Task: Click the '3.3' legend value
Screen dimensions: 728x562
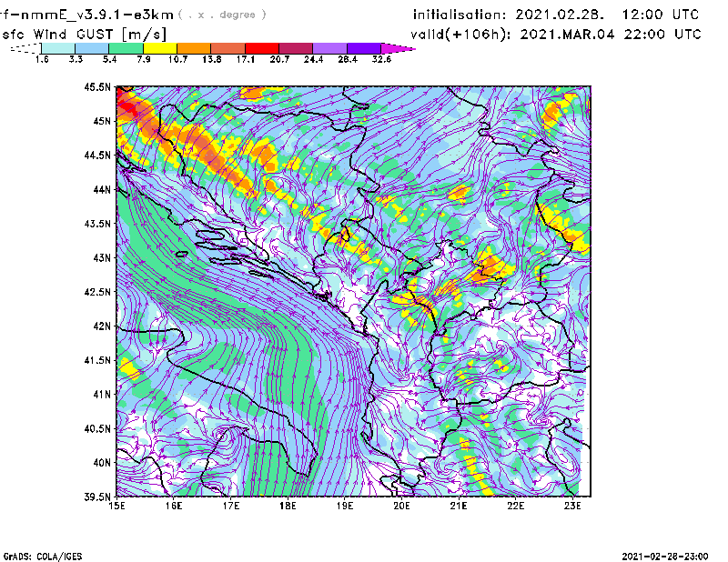Action: [x=76, y=59]
